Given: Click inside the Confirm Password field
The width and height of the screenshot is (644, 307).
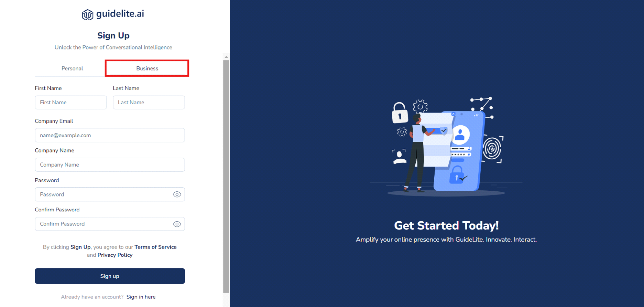Looking at the screenshot, I should (x=103, y=224).
